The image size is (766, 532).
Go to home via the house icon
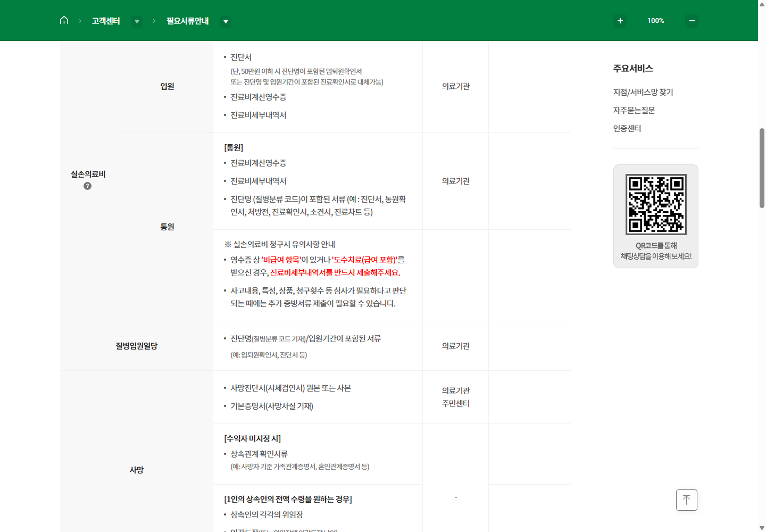(x=64, y=20)
